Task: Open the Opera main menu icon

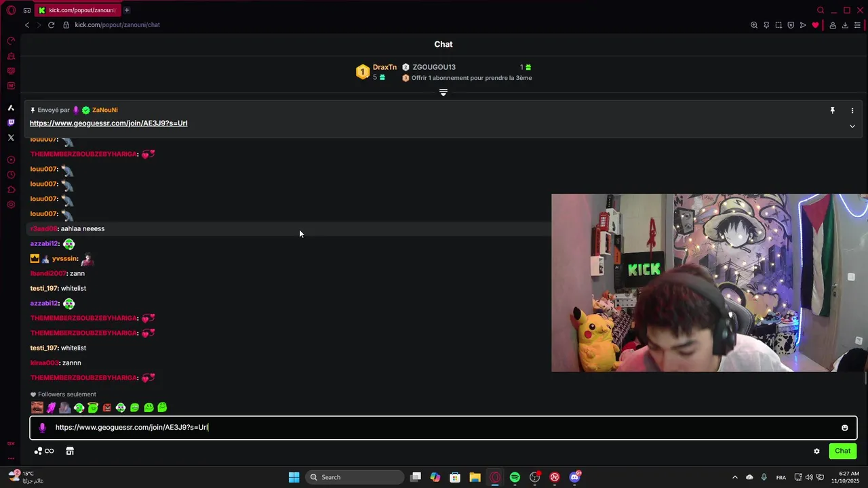Action: pyautogui.click(x=10, y=10)
